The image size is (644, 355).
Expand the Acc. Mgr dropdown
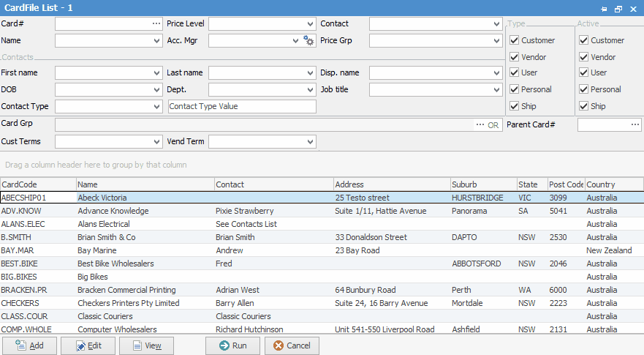pyautogui.click(x=295, y=41)
